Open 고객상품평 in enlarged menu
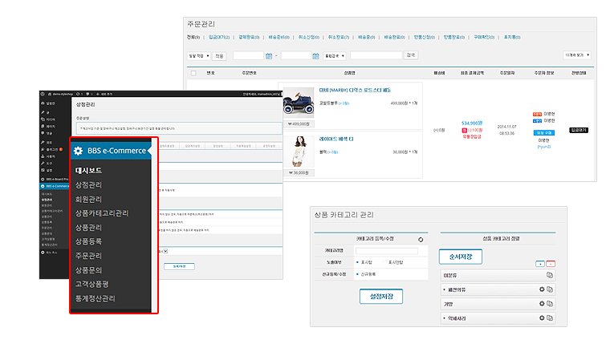This screenshot has height=364, width=610. [x=92, y=285]
